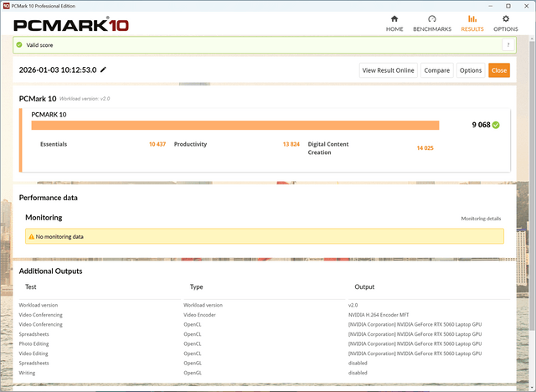Click the Performance data heading

pos(49,198)
